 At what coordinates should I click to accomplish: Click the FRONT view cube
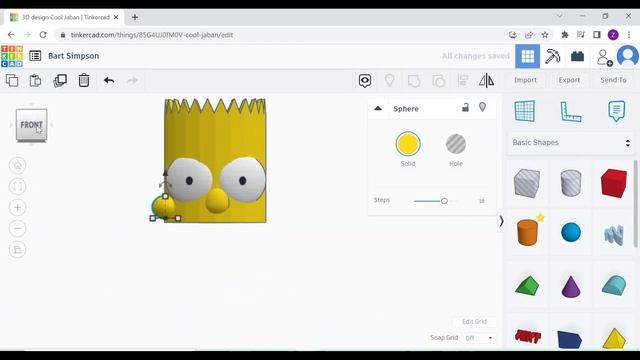tap(31, 125)
